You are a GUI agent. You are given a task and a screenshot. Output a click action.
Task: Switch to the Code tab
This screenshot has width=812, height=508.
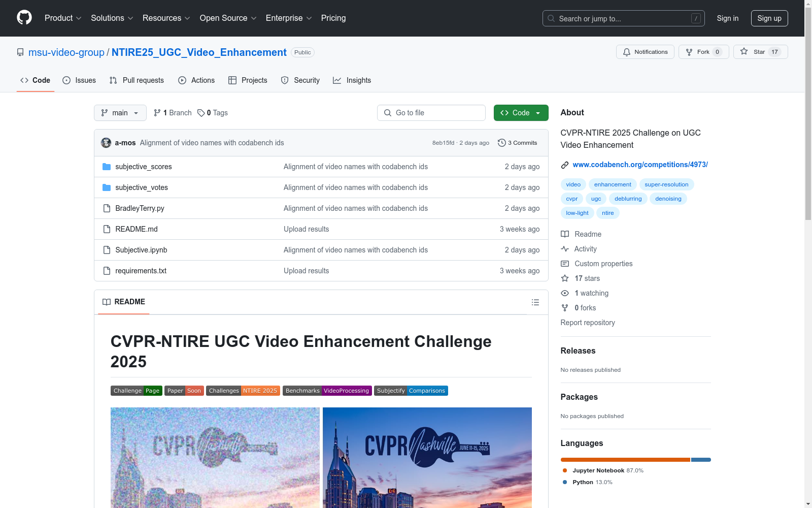[x=36, y=80]
